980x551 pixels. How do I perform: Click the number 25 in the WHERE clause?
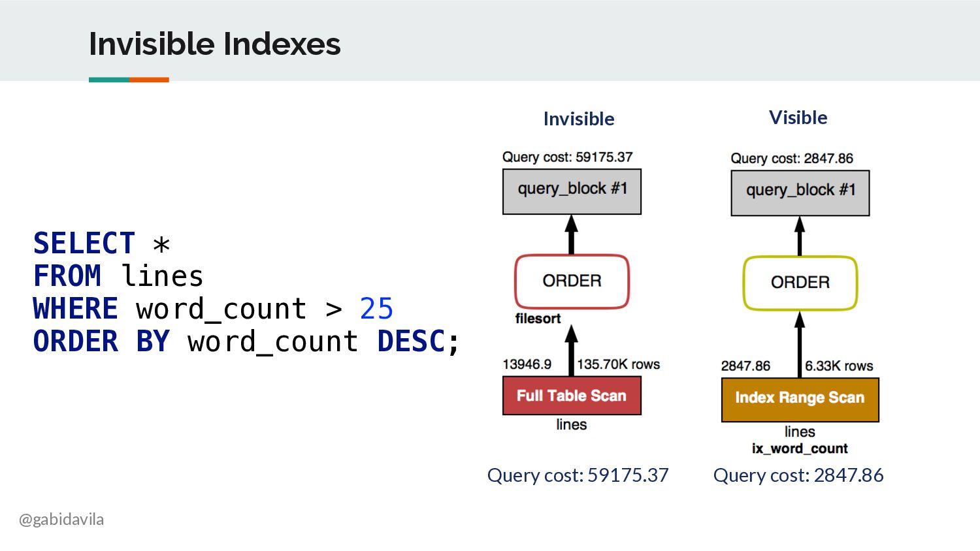pos(376,309)
